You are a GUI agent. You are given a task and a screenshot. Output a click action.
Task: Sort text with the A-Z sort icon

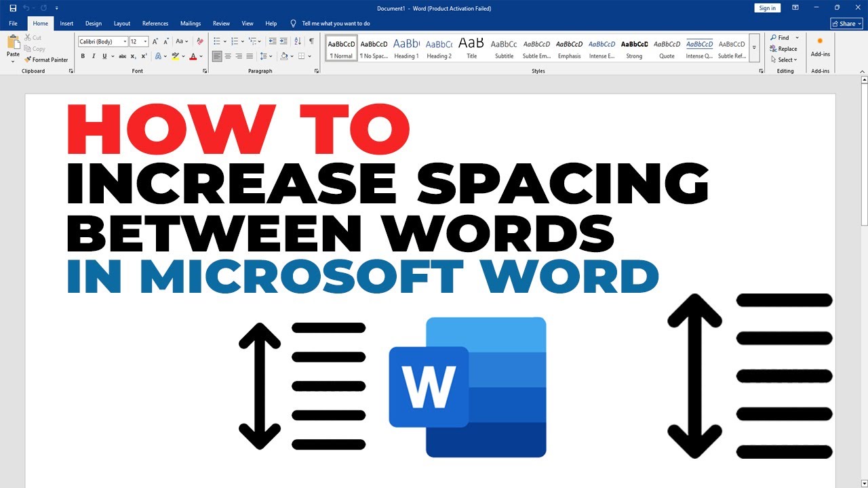click(298, 41)
